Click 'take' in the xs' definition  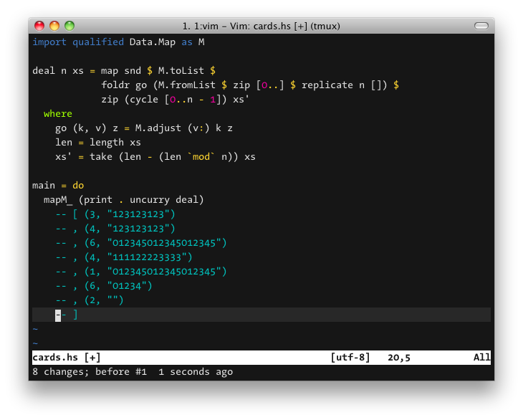click(101, 157)
